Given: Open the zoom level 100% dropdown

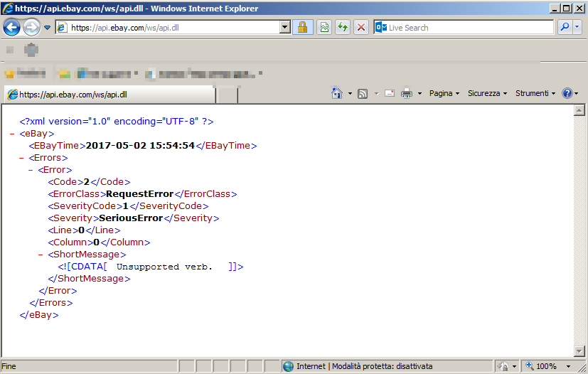Looking at the screenshot, I should coord(568,366).
